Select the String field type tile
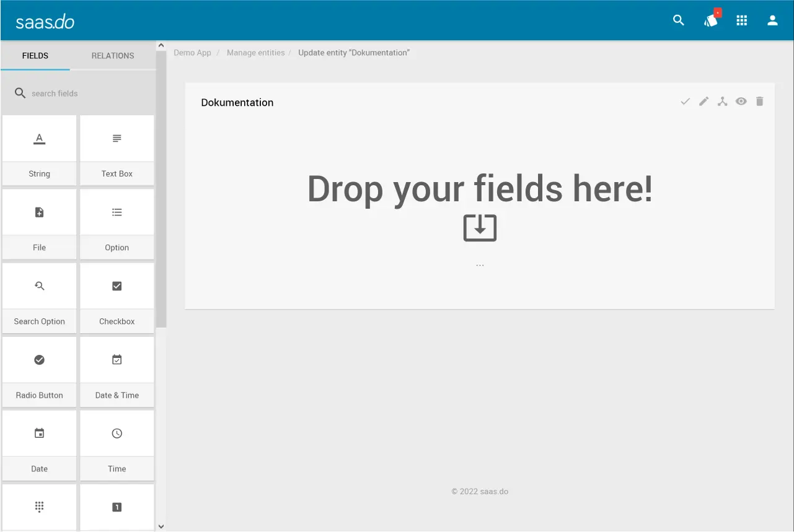The width and height of the screenshot is (794, 532). coord(39,150)
